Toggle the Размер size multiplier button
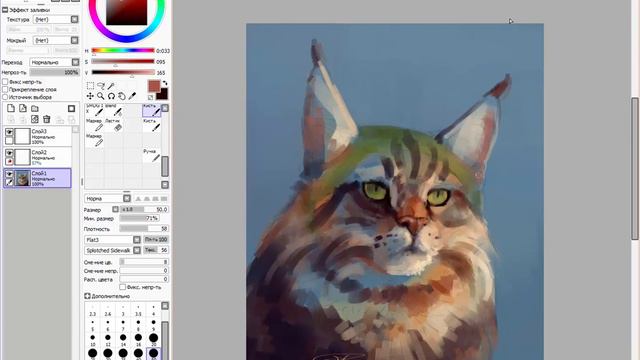The width and height of the screenshot is (640, 360). (x=115, y=209)
